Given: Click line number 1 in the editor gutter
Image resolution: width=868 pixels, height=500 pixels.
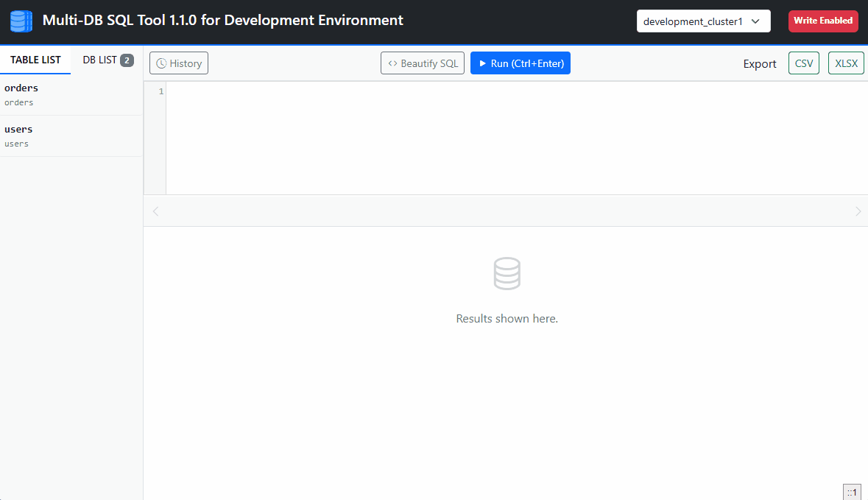Looking at the screenshot, I should click(x=160, y=90).
